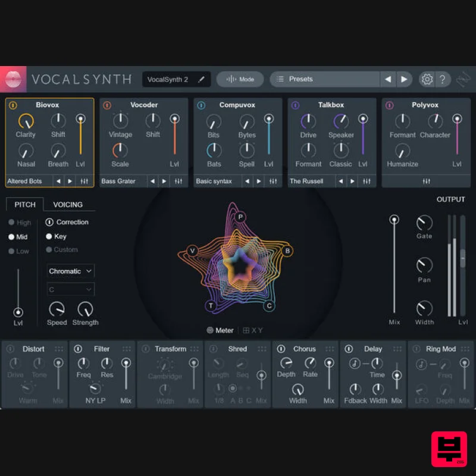
Task: Click the VocalSynth 2 preset name field
Action: click(x=170, y=79)
